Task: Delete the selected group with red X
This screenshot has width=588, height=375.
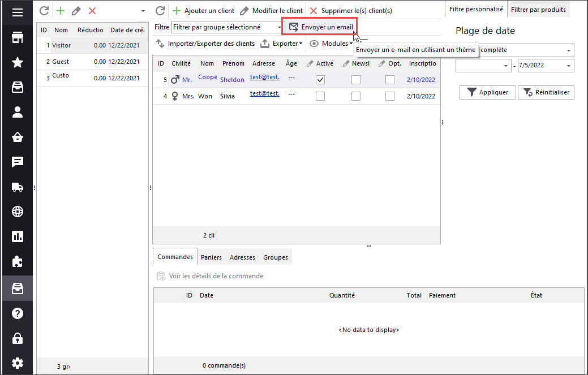Action: click(x=92, y=11)
